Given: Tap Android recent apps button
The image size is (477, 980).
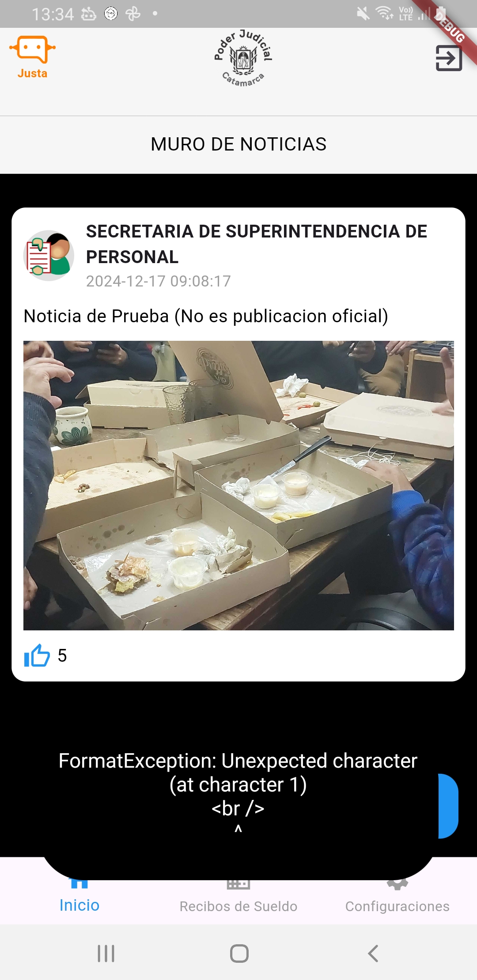Looking at the screenshot, I should click(106, 954).
